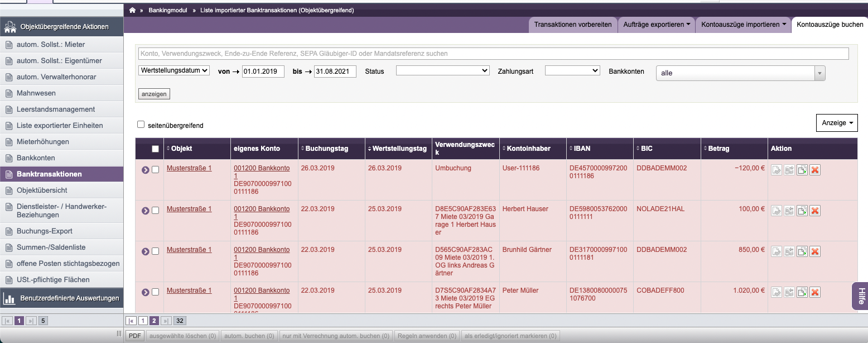
Task: Open the Hilfe side tab
Action: tap(860, 296)
